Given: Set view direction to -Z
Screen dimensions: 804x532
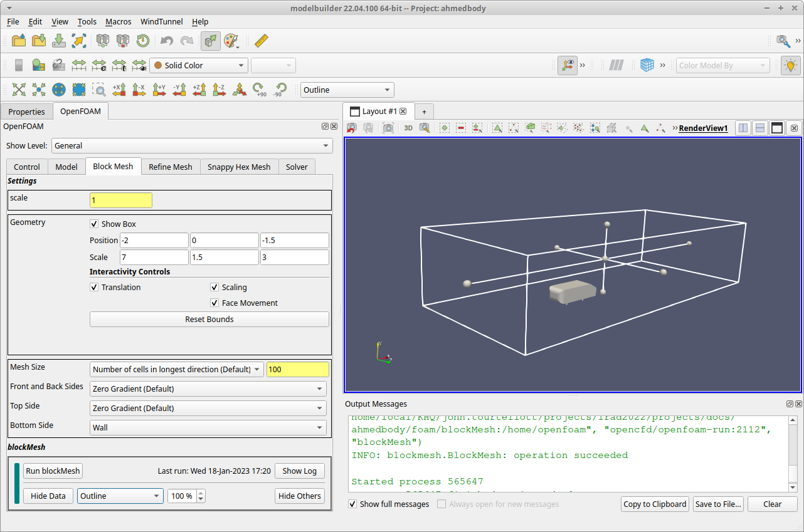Looking at the screenshot, I should pos(220,90).
